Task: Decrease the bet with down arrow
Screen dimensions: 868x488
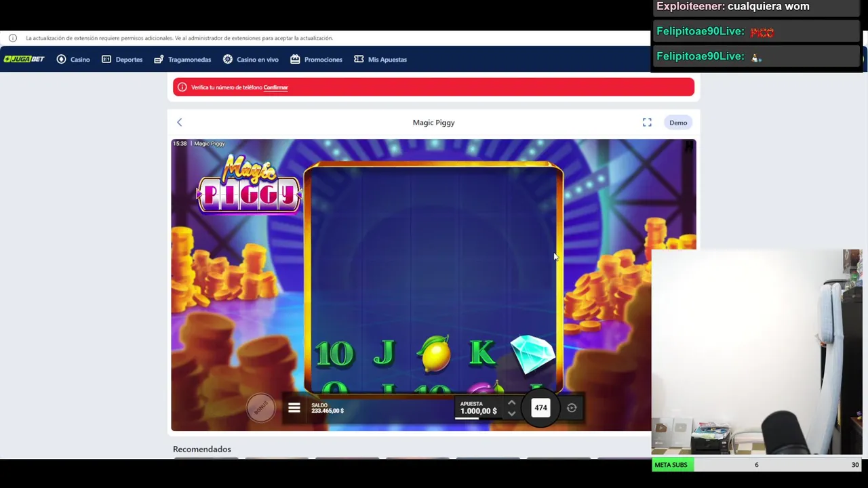Action: coord(511,413)
